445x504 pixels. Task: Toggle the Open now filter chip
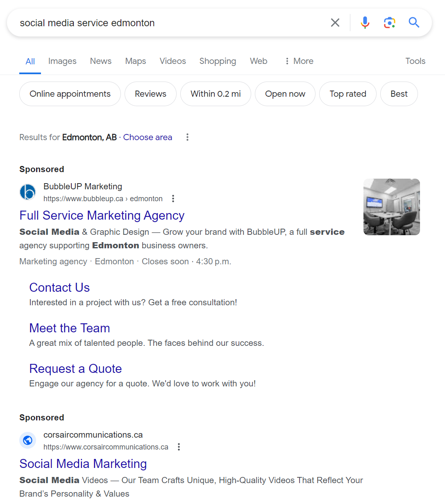pyautogui.click(x=285, y=94)
